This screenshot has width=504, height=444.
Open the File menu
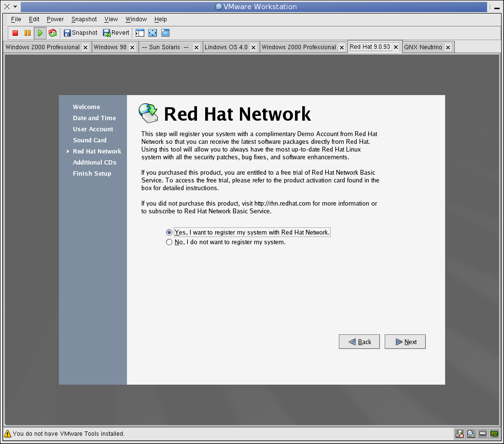pyautogui.click(x=16, y=19)
